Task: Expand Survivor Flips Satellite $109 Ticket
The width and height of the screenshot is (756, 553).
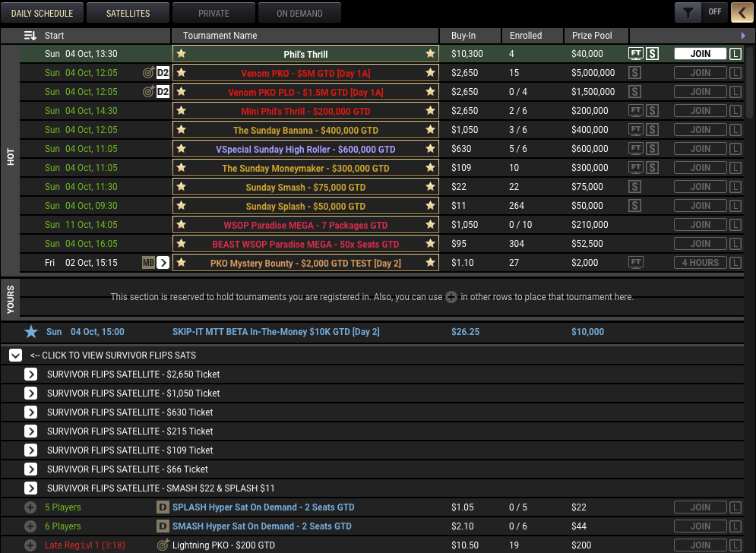Action: (31, 450)
